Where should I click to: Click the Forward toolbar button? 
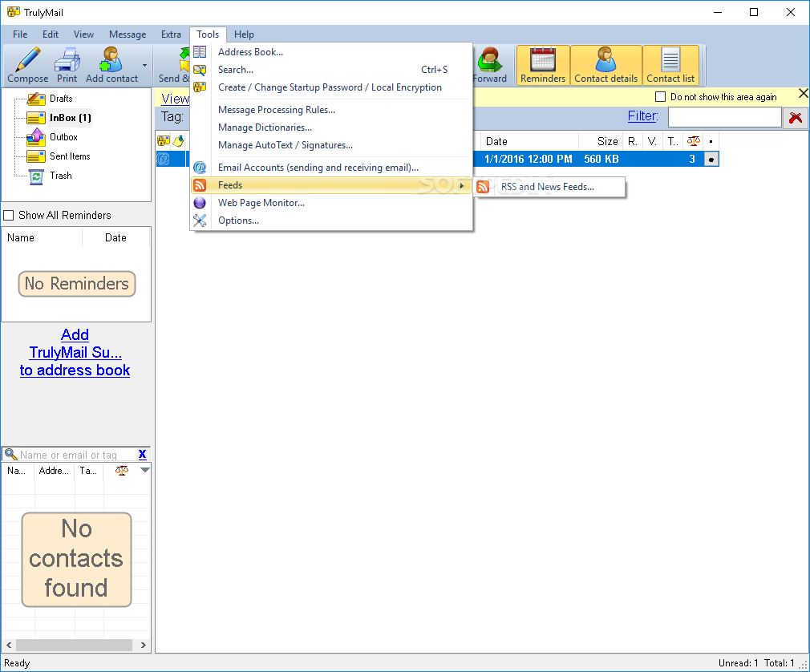tap(488, 65)
